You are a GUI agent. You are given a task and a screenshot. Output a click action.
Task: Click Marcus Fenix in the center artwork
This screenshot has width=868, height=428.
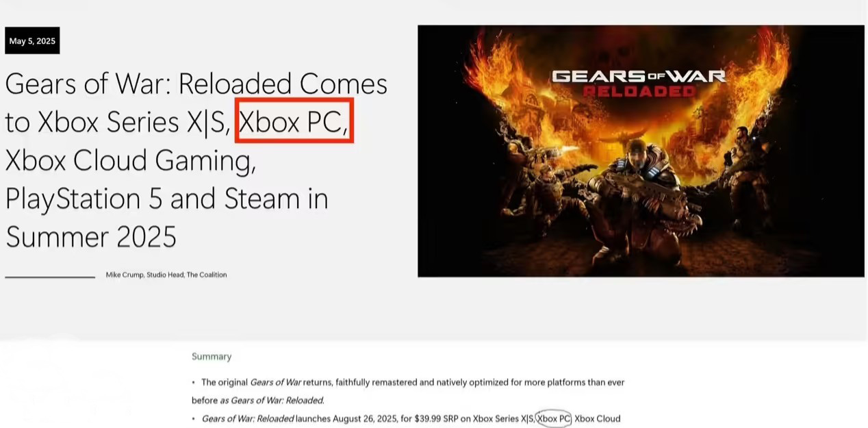tap(633, 199)
